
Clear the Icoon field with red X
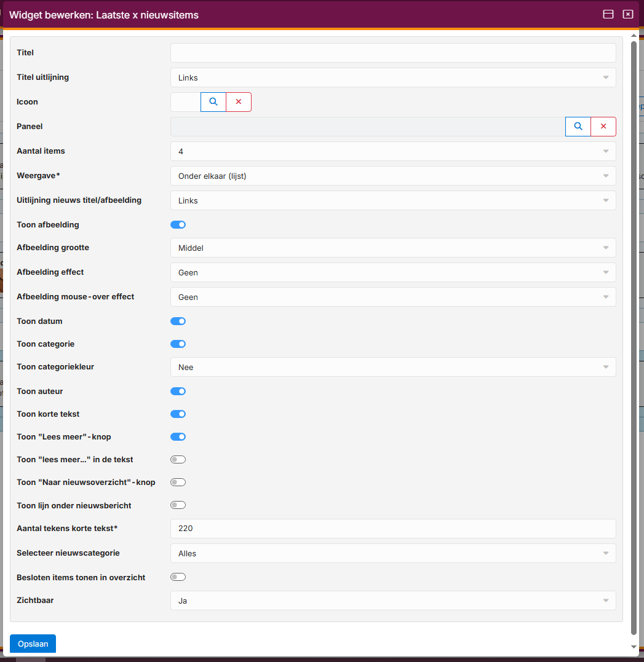click(x=239, y=102)
